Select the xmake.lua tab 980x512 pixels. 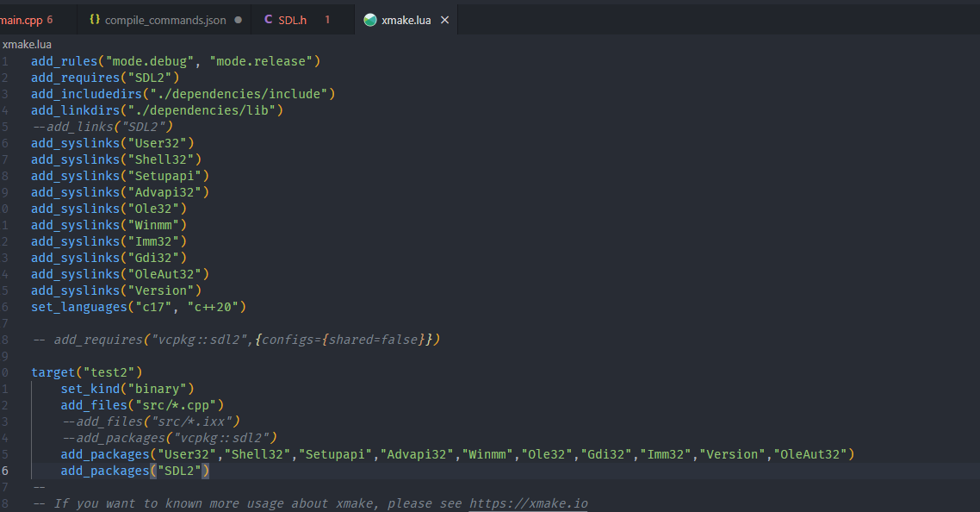pos(406,20)
